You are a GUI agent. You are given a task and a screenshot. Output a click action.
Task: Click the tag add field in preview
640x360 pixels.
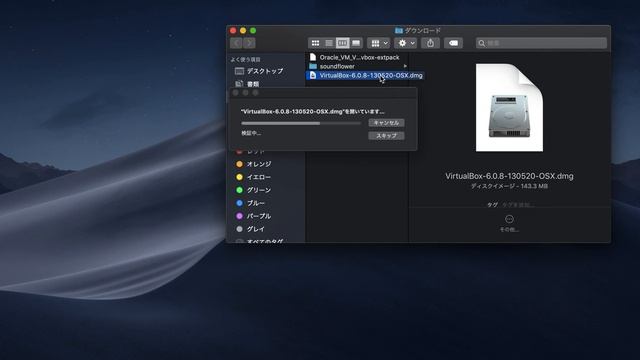tap(518, 205)
